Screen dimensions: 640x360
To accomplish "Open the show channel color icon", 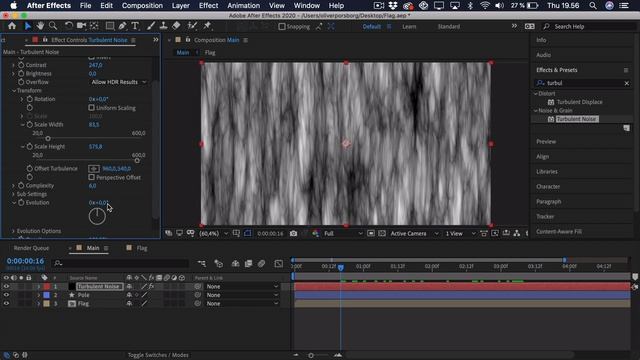I will [316, 233].
